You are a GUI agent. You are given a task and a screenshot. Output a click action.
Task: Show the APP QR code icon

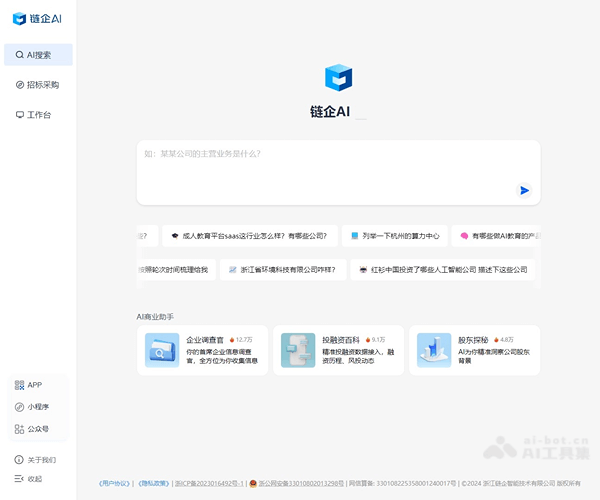[x=19, y=385]
